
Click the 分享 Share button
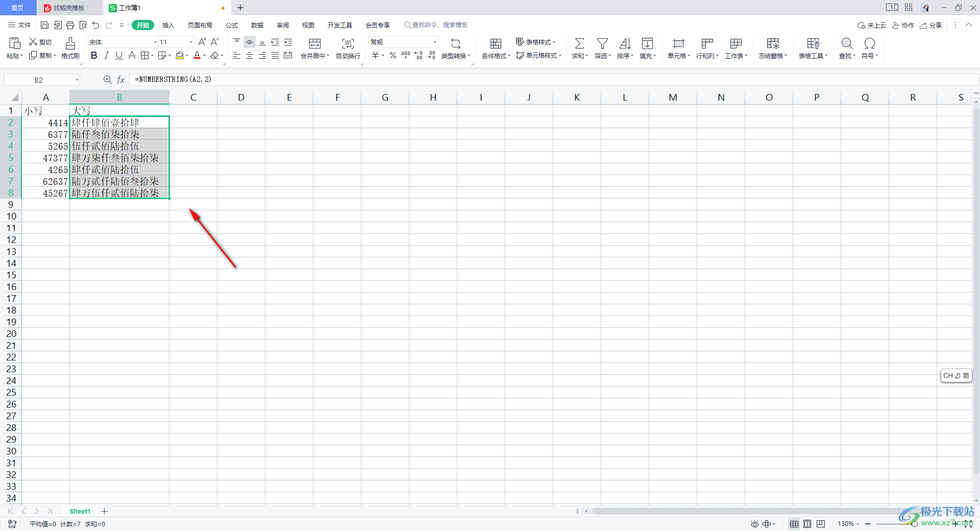tap(930, 25)
